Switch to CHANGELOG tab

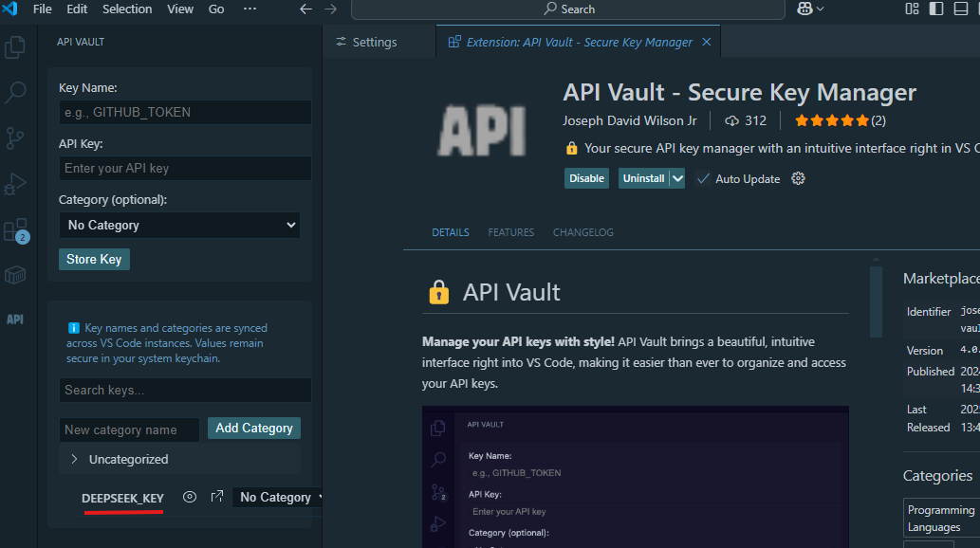pyautogui.click(x=583, y=232)
